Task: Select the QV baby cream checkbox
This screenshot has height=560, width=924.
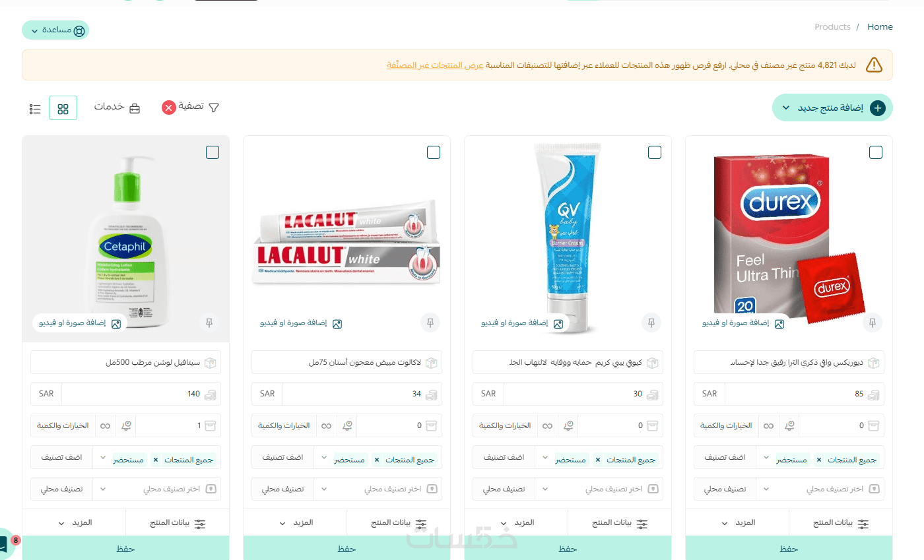Action: pyautogui.click(x=655, y=152)
